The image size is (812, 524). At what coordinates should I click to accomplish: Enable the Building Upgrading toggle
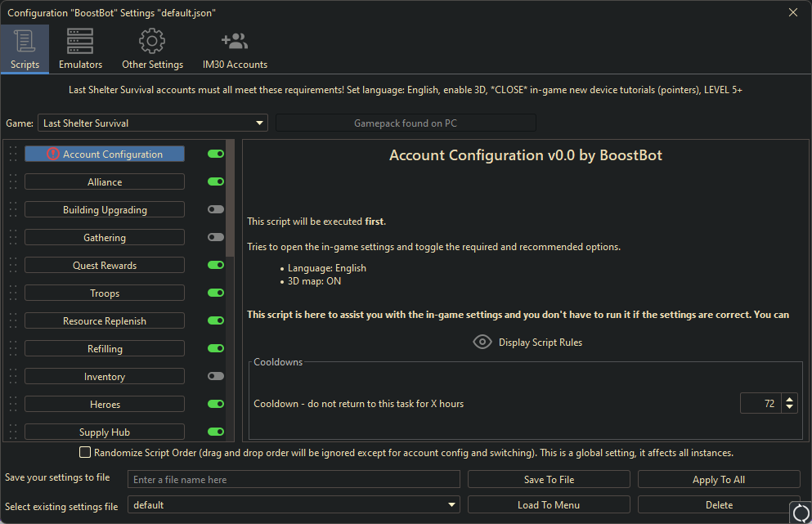pyautogui.click(x=214, y=209)
